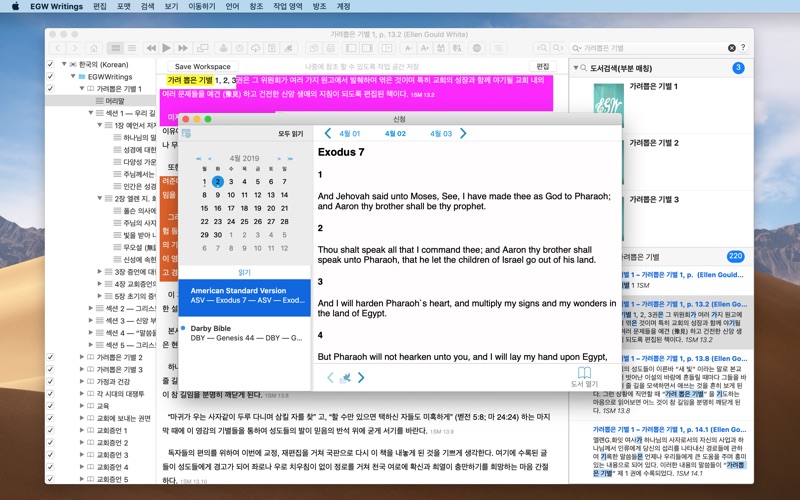Click the print icon in toolbar
Viewport: 800px width, 500px height.
click(330, 48)
